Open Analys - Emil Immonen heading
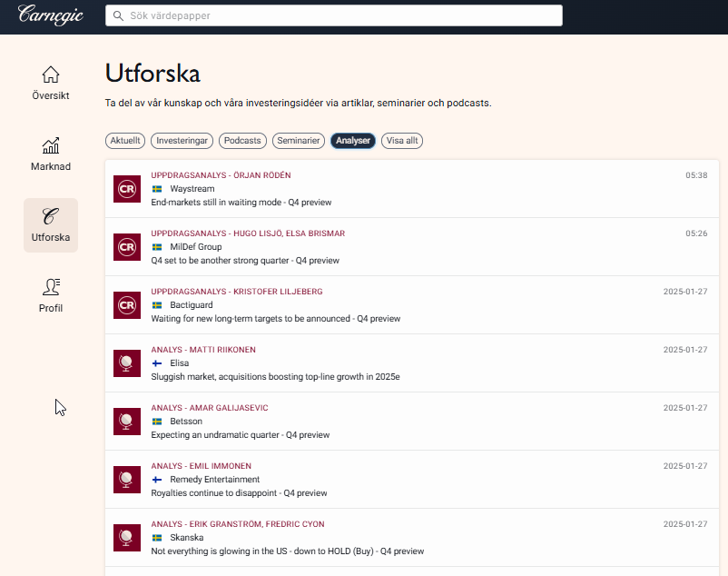Screen dimensions: 728x576 pyautogui.click(x=201, y=465)
